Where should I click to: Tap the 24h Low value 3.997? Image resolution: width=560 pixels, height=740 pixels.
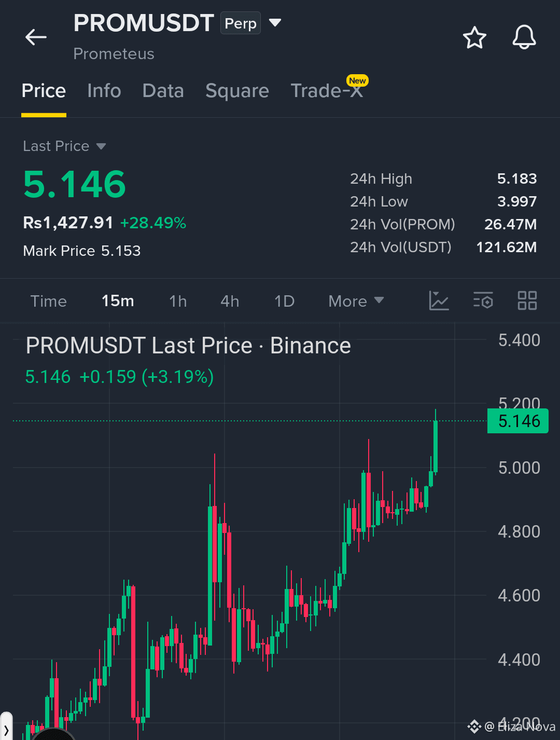click(517, 201)
